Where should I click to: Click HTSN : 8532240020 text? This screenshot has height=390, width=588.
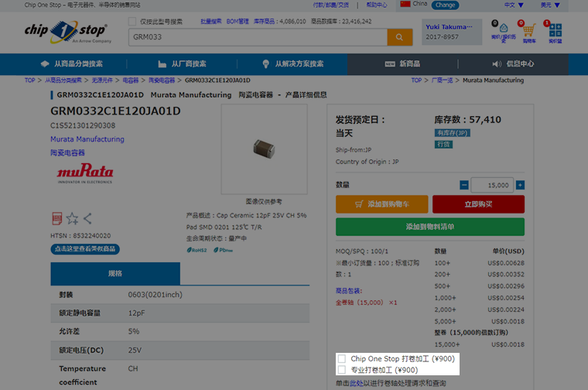click(80, 236)
